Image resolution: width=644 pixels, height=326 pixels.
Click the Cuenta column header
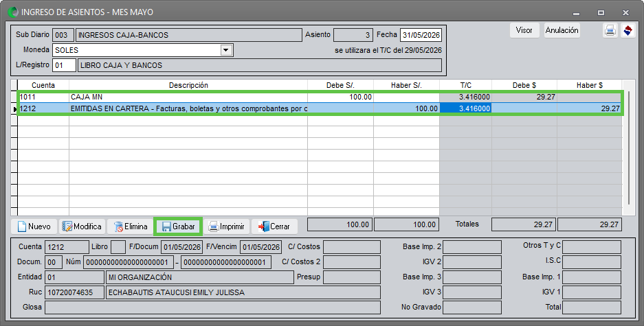(x=43, y=85)
